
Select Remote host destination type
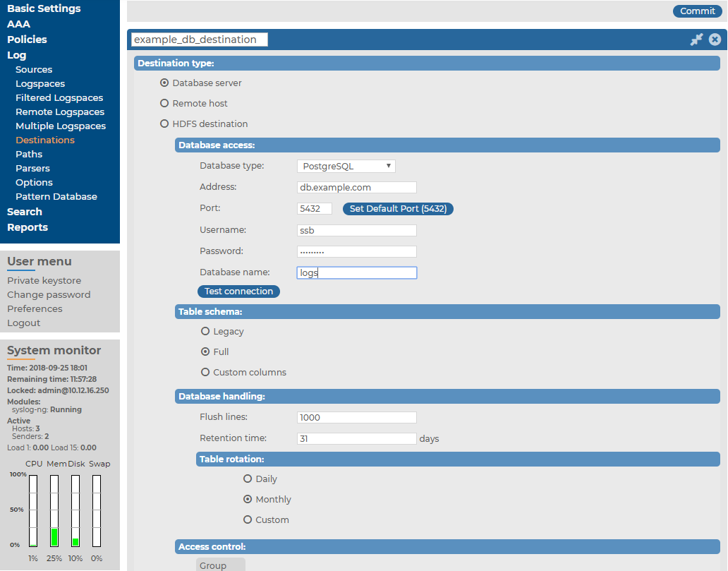pyautogui.click(x=164, y=103)
